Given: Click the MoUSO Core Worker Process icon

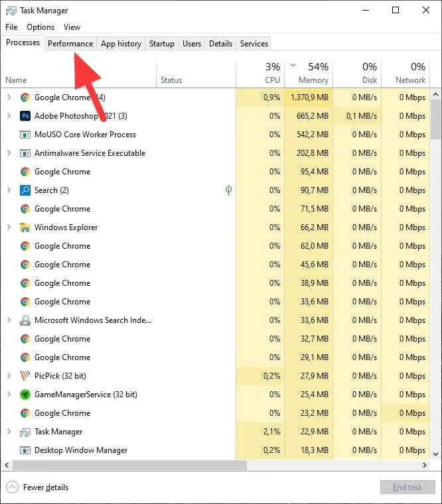Looking at the screenshot, I should click(25, 135).
